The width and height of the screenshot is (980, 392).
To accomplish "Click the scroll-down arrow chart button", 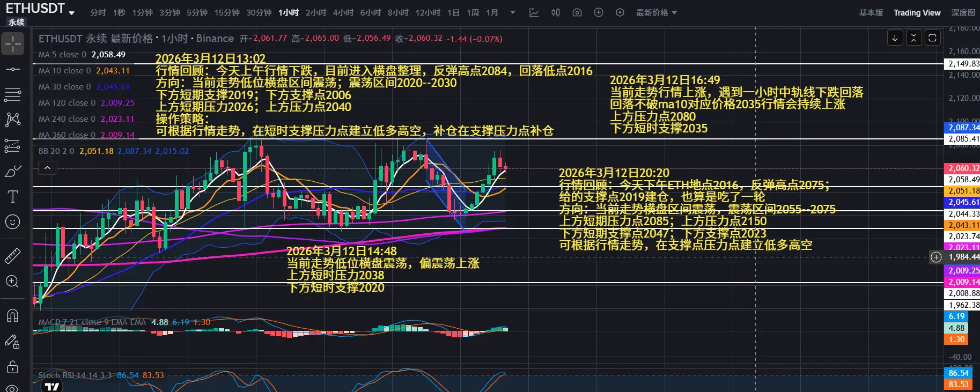I will [x=895, y=38].
